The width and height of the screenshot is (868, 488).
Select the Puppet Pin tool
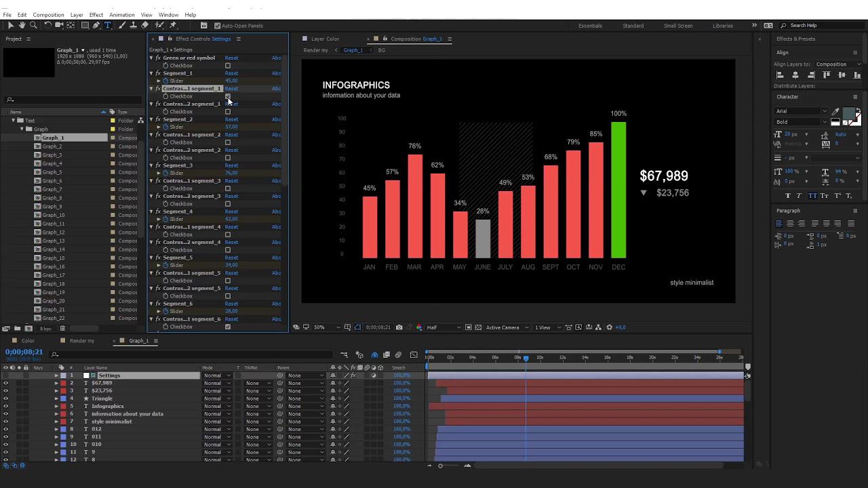pos(173,25)
